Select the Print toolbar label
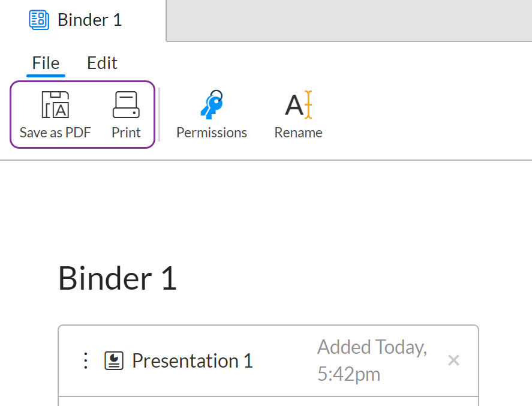 (125, 133)
